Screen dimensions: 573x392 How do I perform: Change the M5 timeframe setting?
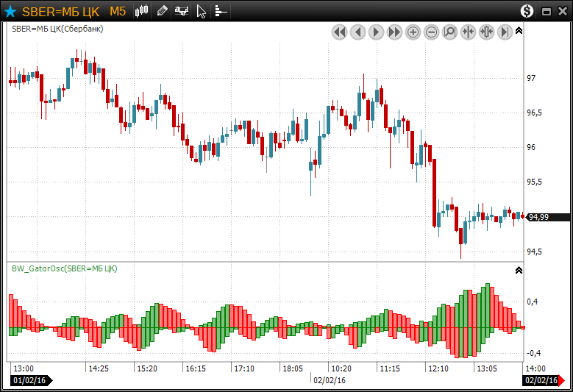(x=118, y=11)
